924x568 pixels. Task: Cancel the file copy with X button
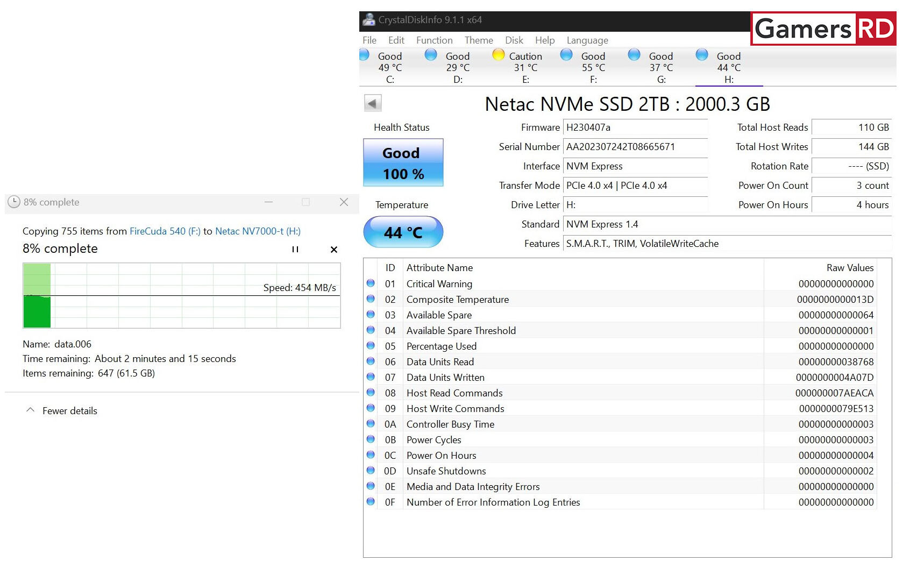pos(334,250)
